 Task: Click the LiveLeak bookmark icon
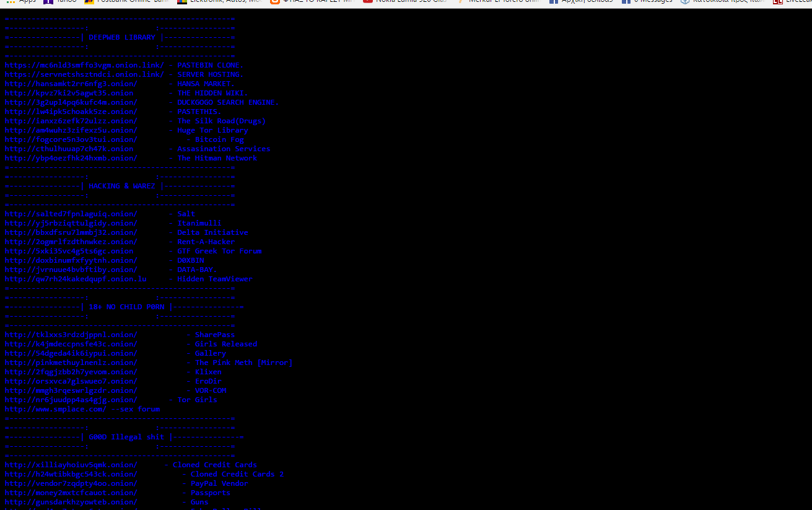(x=778, y=3)
